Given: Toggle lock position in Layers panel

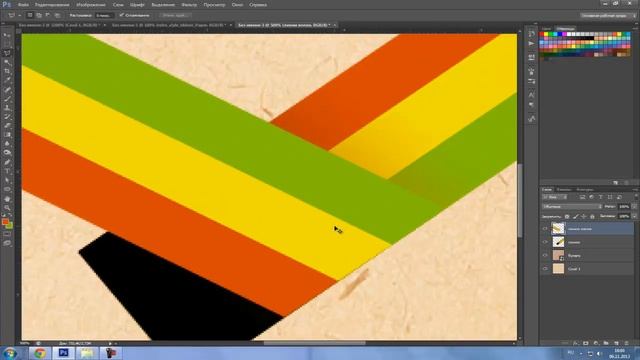Looking at the screenshot, I should coord(584,216).
